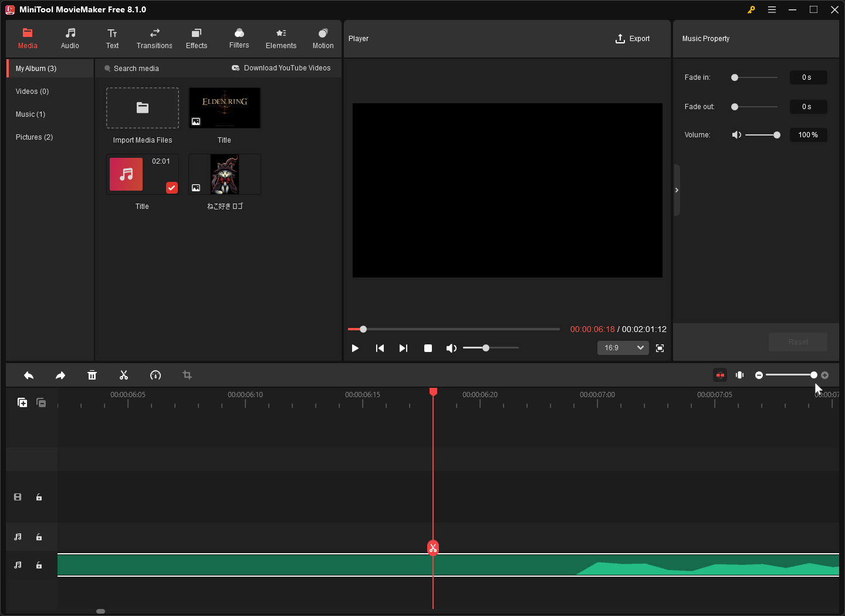Click Download YouTube Videos link
The height and width of the screenshot is (616, 845).
281,68
